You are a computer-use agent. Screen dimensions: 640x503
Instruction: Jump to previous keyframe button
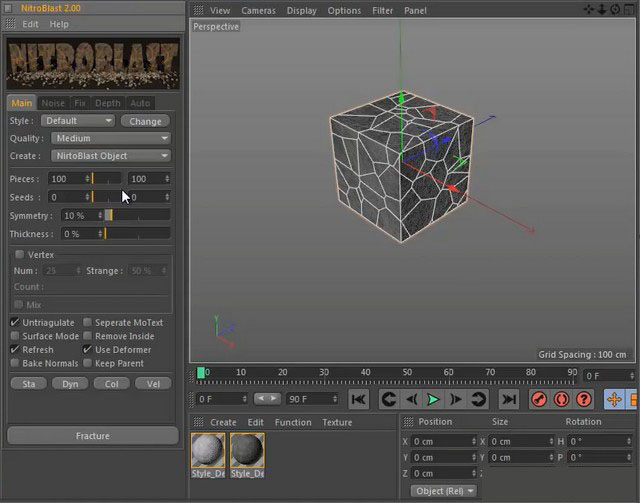pyautogui.click(x=389, y=399)
